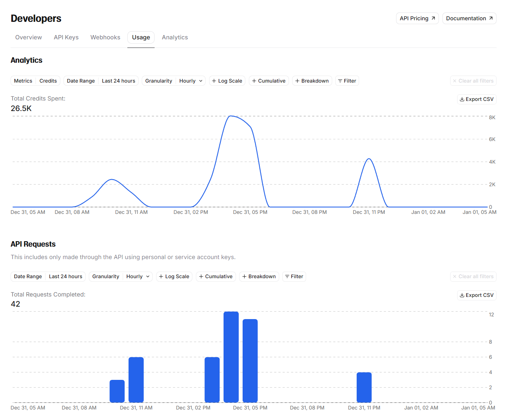Click the download icon on API Requests Export CSV
Image resolution: width=516 pixels, height=420 pixels.
point(462,295)
